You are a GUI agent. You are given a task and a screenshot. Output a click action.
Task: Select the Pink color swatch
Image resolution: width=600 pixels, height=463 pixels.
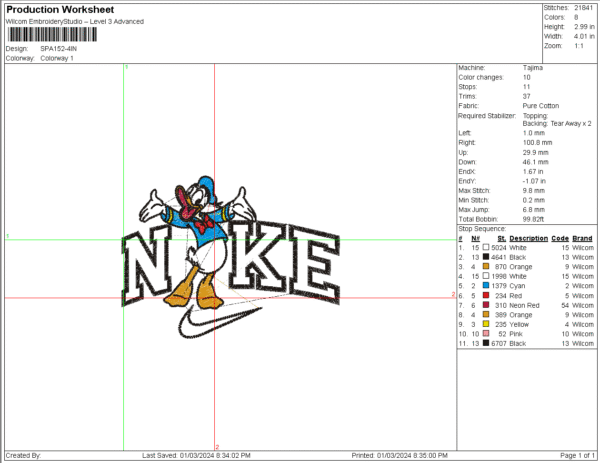tap(486, 334)
